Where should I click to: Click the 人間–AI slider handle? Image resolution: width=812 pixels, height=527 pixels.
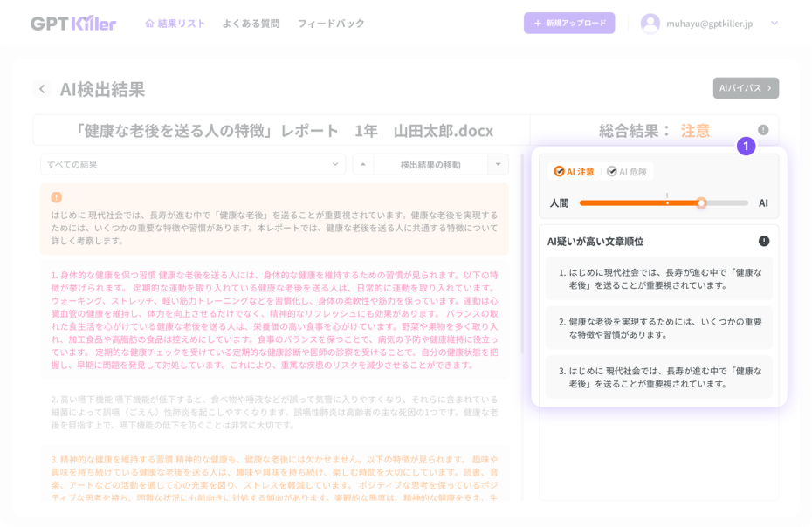click(x=701, y=203)
